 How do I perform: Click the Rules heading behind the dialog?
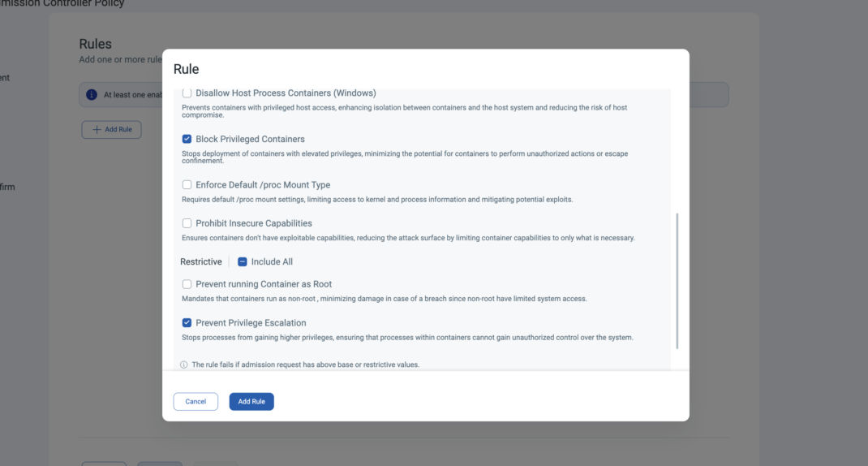(95, 44)
